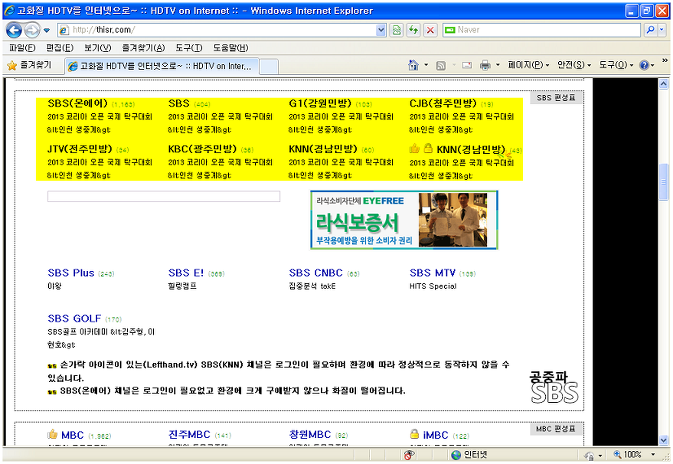Screen dimensions: 673x464
Task: Open the search provider dropdown arrow
Action: (662, 30)
